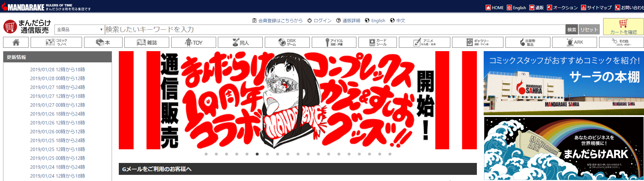Click the Gメールをご利用のお客様へ notice header
The image size is (644, 181).
click(297, 169)
